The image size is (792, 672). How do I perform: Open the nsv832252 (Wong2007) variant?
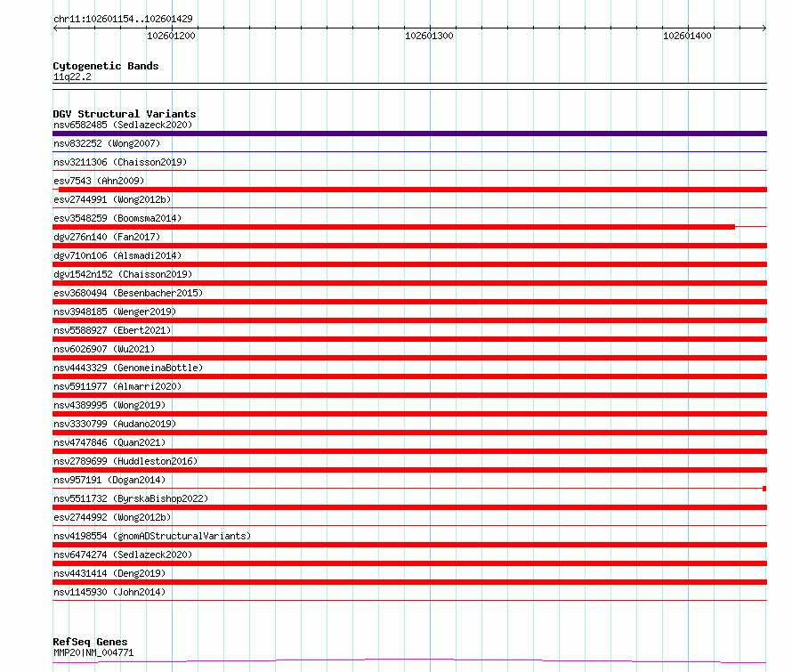click(107, 143)
